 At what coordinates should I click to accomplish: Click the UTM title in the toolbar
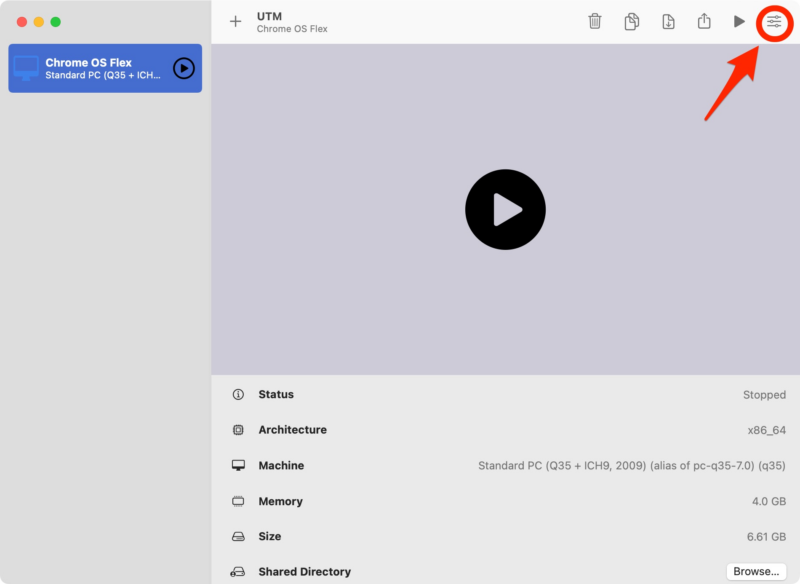(x=269, y=16)
